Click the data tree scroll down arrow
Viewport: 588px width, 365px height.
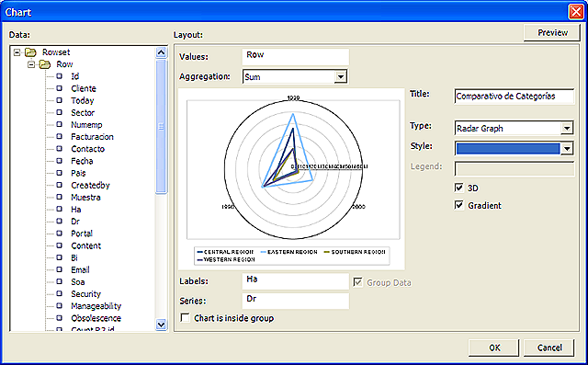tap(162, 325)
